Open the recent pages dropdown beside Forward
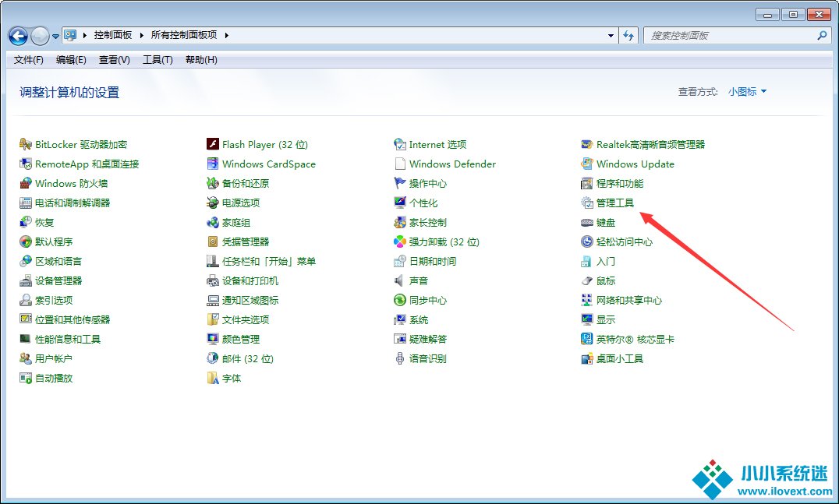The width and height of the screenshot is (839, 504). point(55,37)
